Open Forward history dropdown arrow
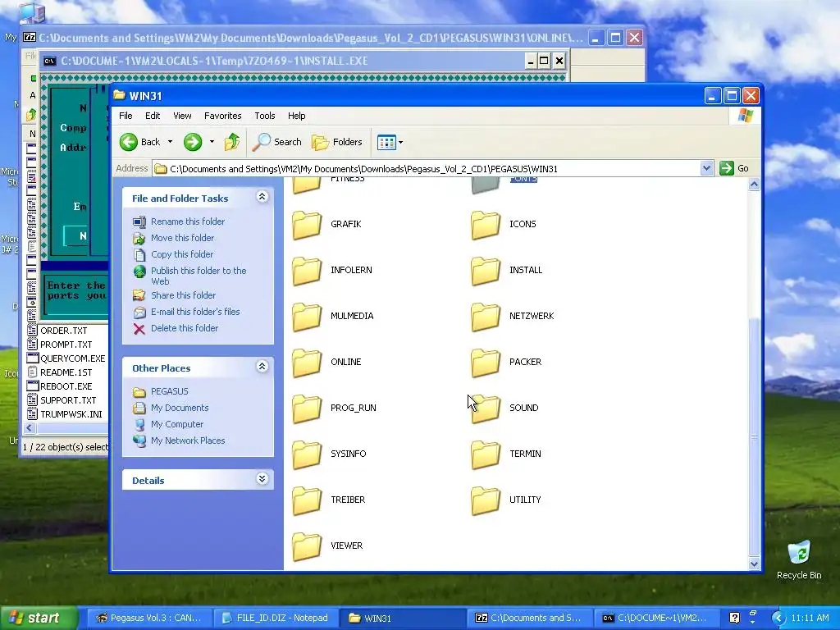840x630 pixels. pos(212,142)
